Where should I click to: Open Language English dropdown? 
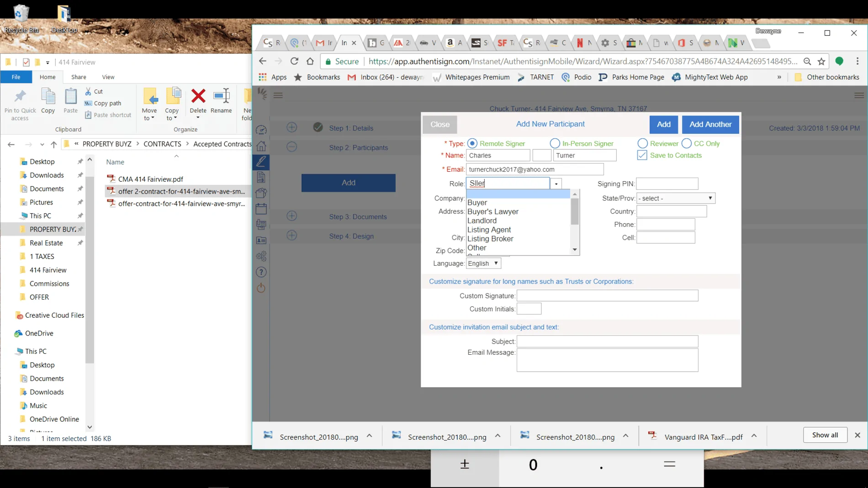coord(483,263)
